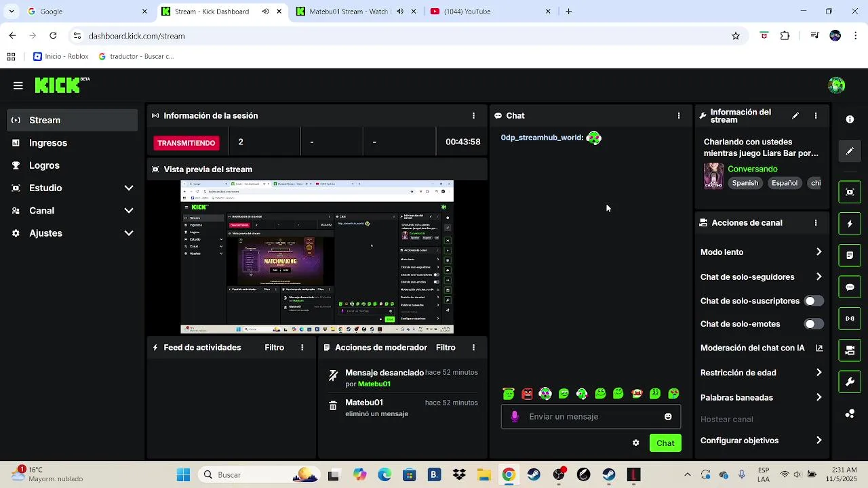
Task: Click the Spanish tag chip
Action: click(x=745, y=183)
